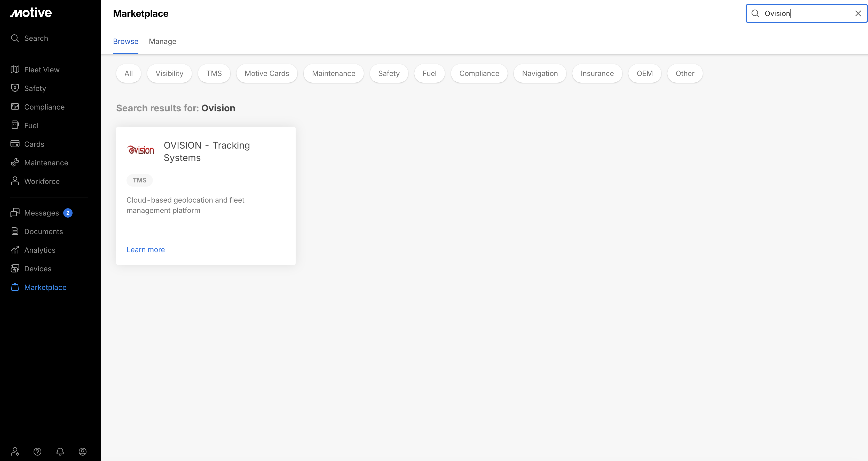Click the Compliance chart icon in sidebar

tap(15, 106)
